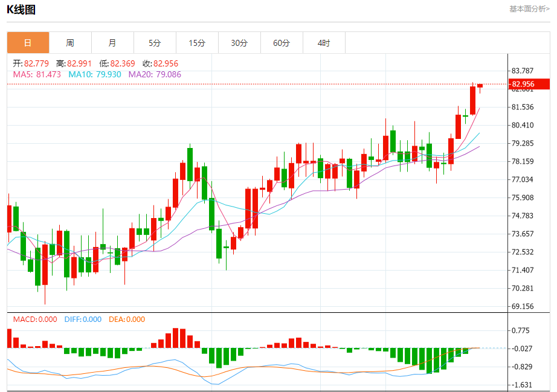Viewport: 557px width, 392px height.
Task: Click the 69.156 price axis label
Action: (523, 306)
